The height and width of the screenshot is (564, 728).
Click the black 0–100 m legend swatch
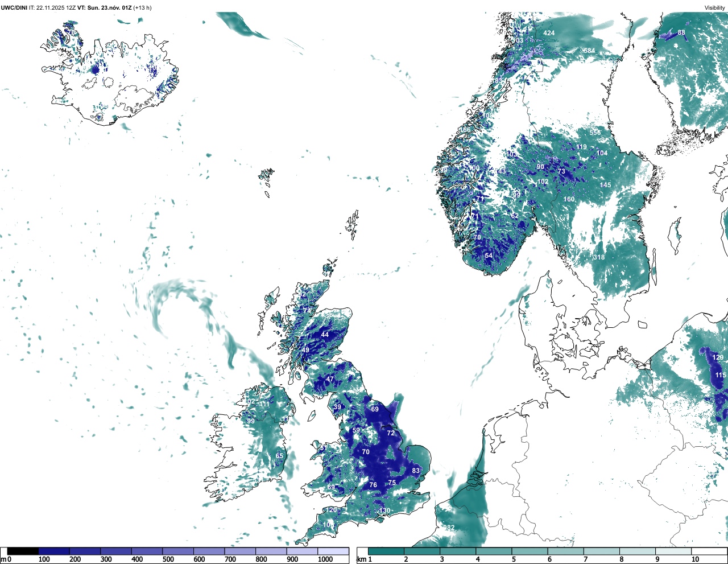pos(23,551)
